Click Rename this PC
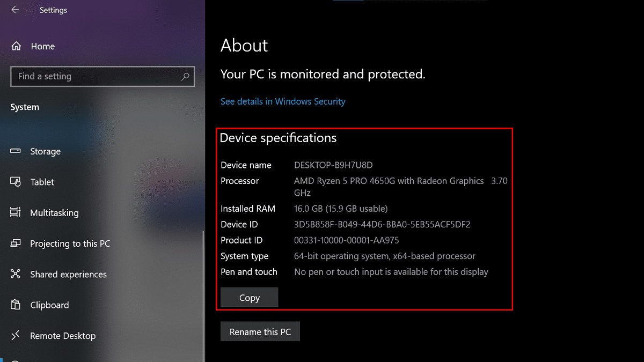 coord(260,331)
